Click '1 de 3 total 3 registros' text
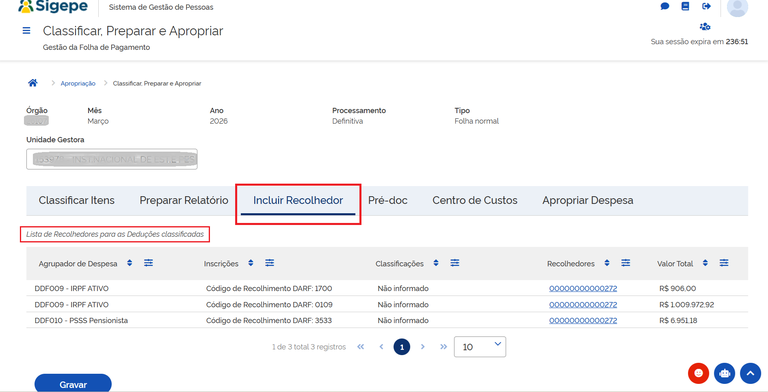The width and height of the screenshot is (768, 392). tap(309, 347)
